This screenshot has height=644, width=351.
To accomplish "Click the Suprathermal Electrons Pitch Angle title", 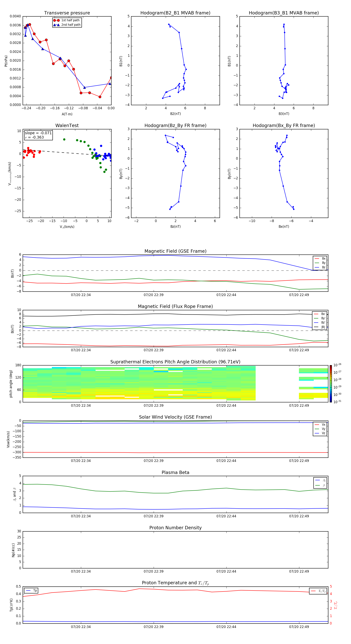I will [x=175, y=362].
